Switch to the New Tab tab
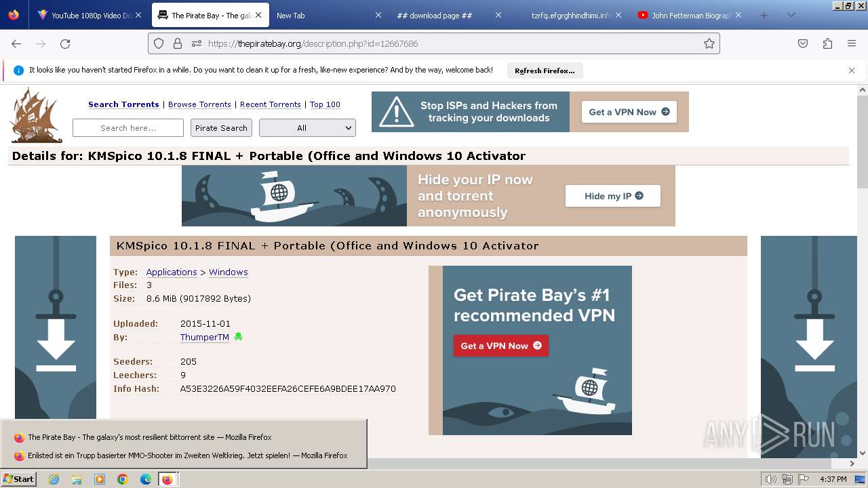The width and height of the screenshot is (868, 488). click(329, 15)
